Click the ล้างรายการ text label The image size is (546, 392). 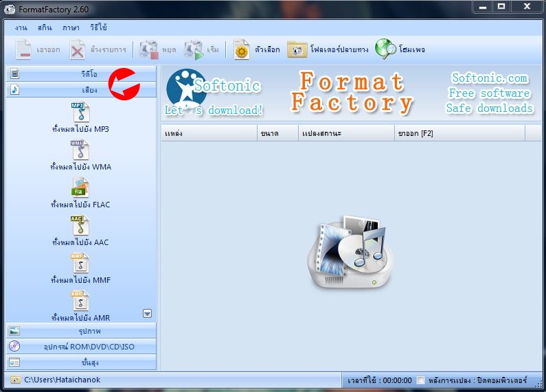pyautogui.click(x=109, y=49)
